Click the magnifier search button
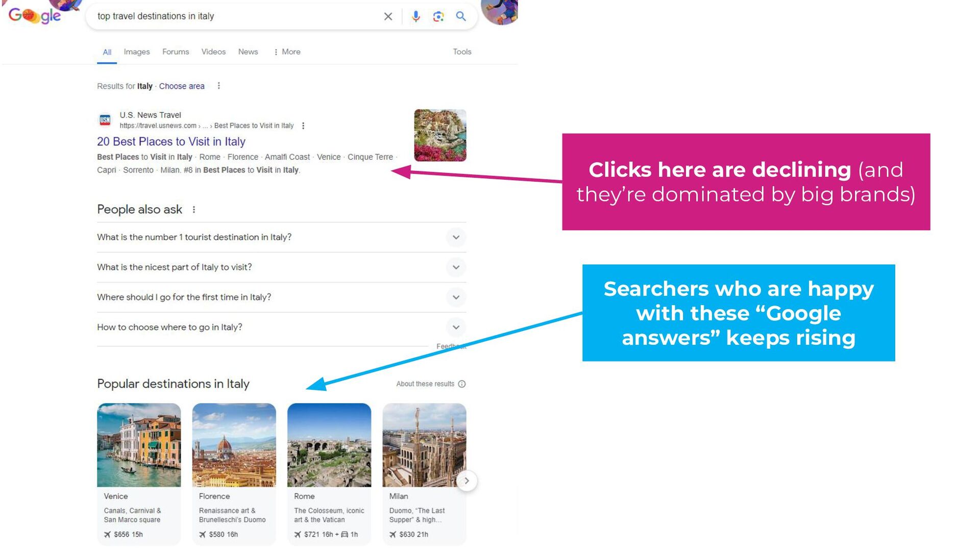980x551 pixels. click(x=461, y=16)
